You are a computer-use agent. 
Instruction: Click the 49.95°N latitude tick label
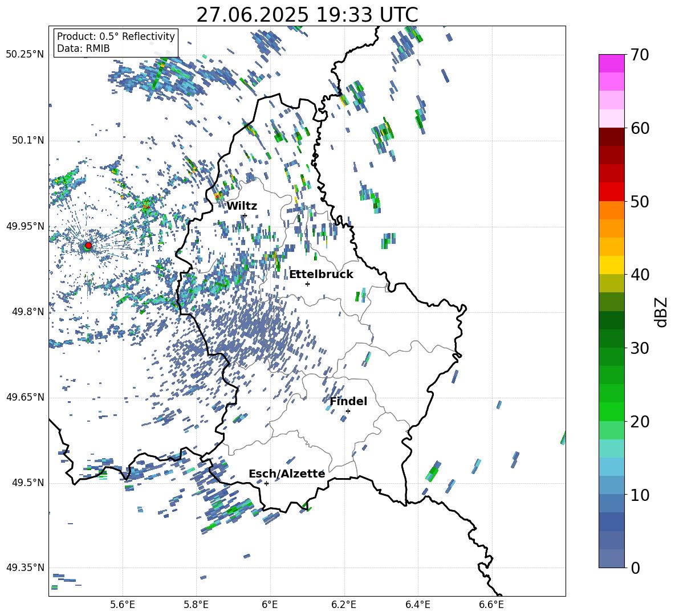pos(25,226)
